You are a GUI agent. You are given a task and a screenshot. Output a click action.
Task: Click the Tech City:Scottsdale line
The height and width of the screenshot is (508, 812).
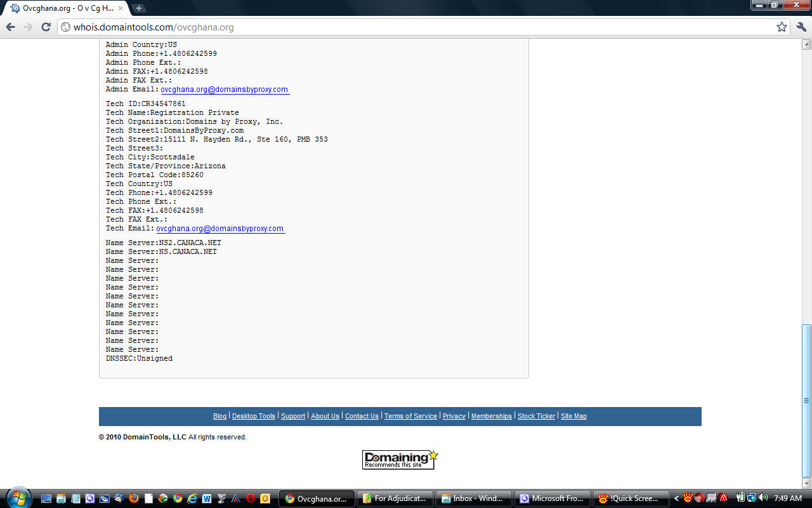tap(150, 157)
